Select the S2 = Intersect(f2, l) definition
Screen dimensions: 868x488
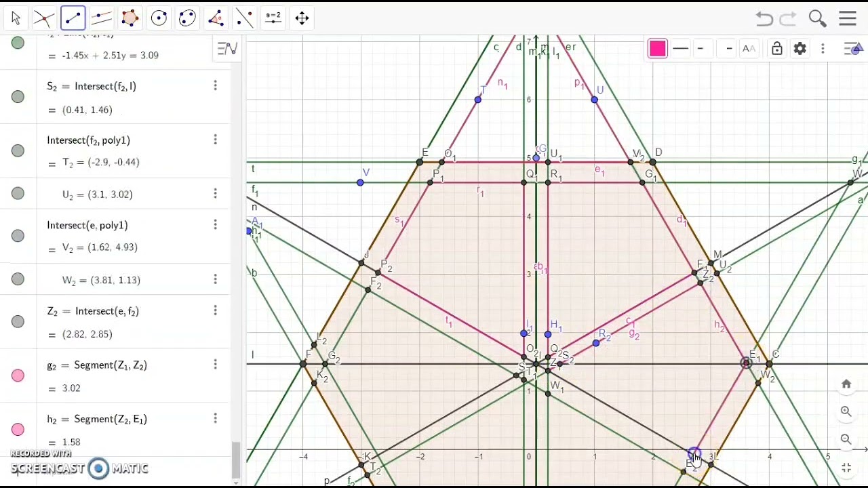point(92,87)
